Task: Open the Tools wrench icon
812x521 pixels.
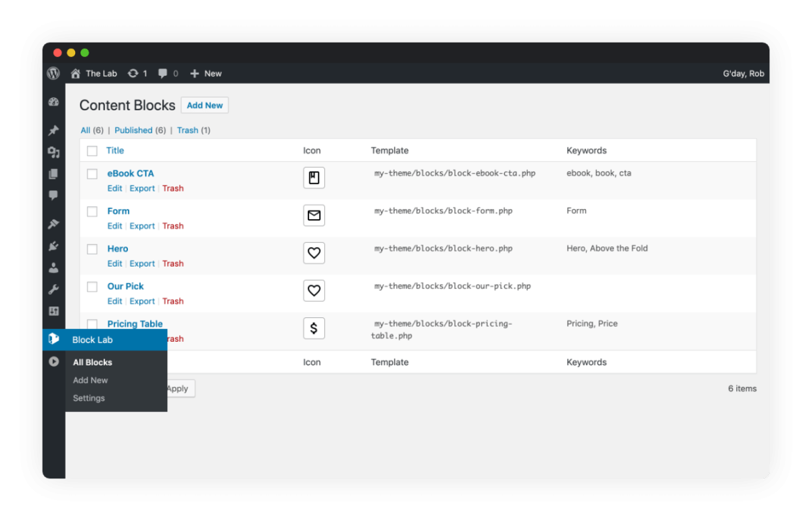Action: coord(53,290)
